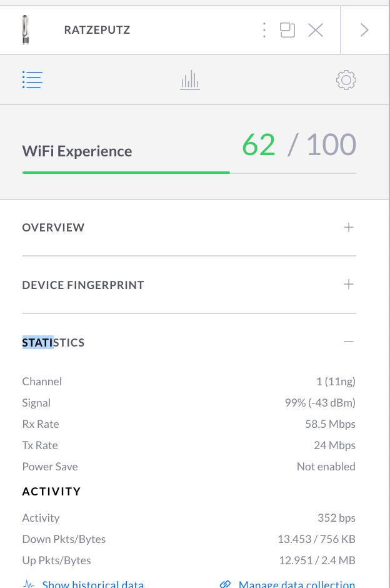Click the pulse icon beside Show historical data
This screenshot has width=390, height=588.
(x=29, y=584)
